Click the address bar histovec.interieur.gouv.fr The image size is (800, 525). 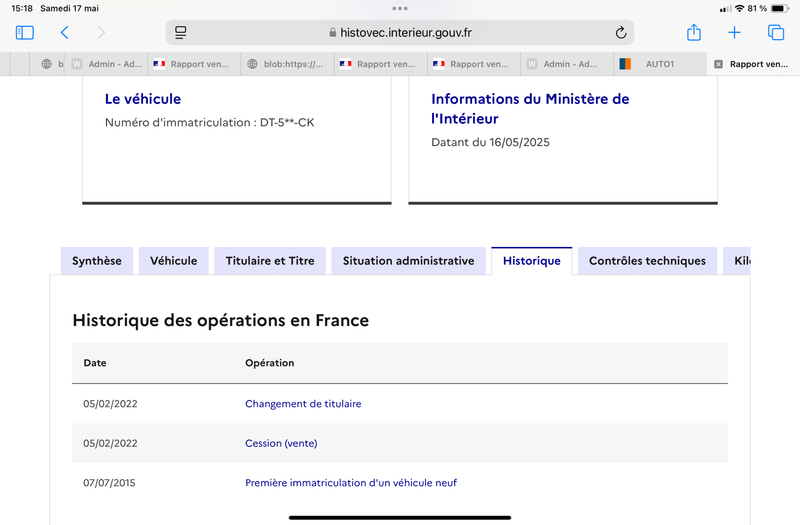point(400,33)
